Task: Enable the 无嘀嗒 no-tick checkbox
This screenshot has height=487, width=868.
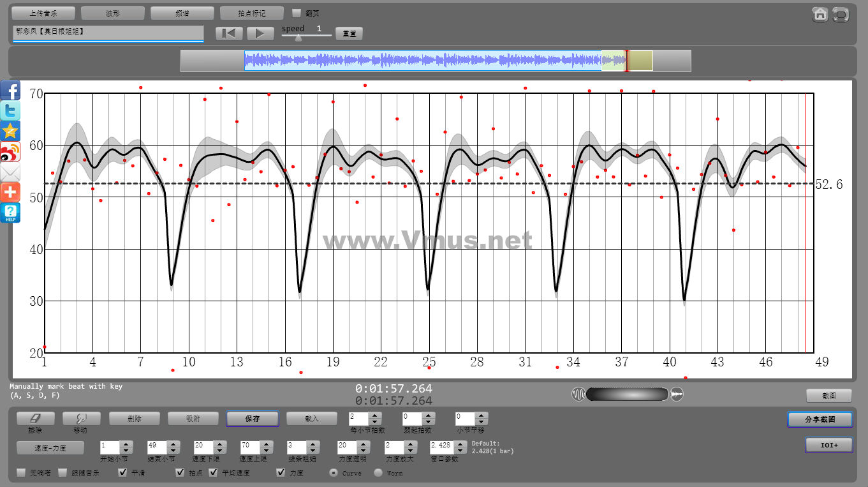Action: point(21,473)
